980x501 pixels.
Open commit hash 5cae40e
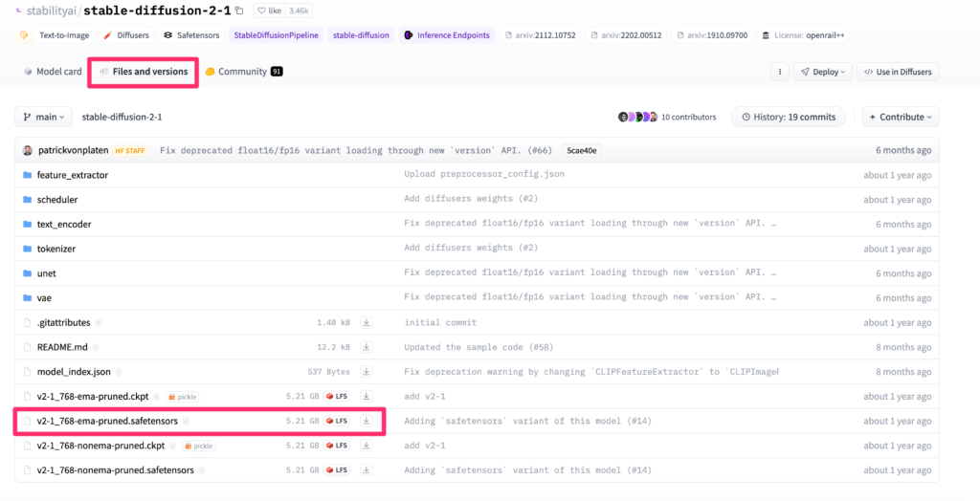pos(581,151)
